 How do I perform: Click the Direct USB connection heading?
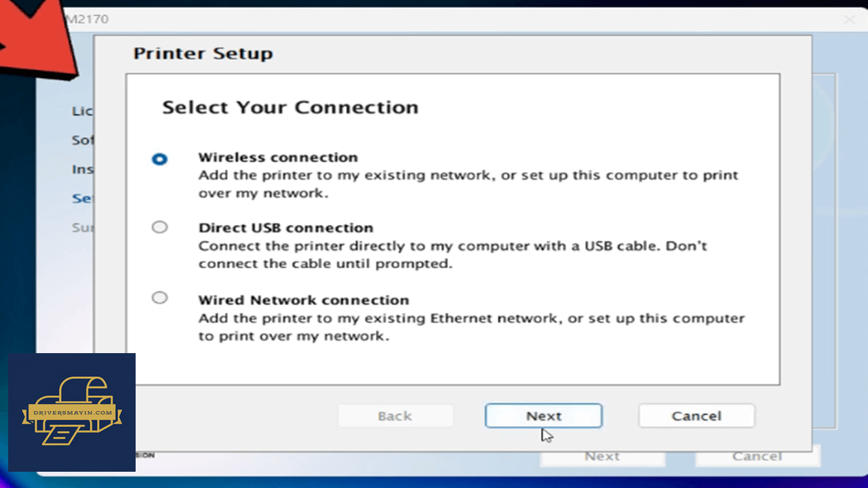pyautogui.click(x=285, y=228)
